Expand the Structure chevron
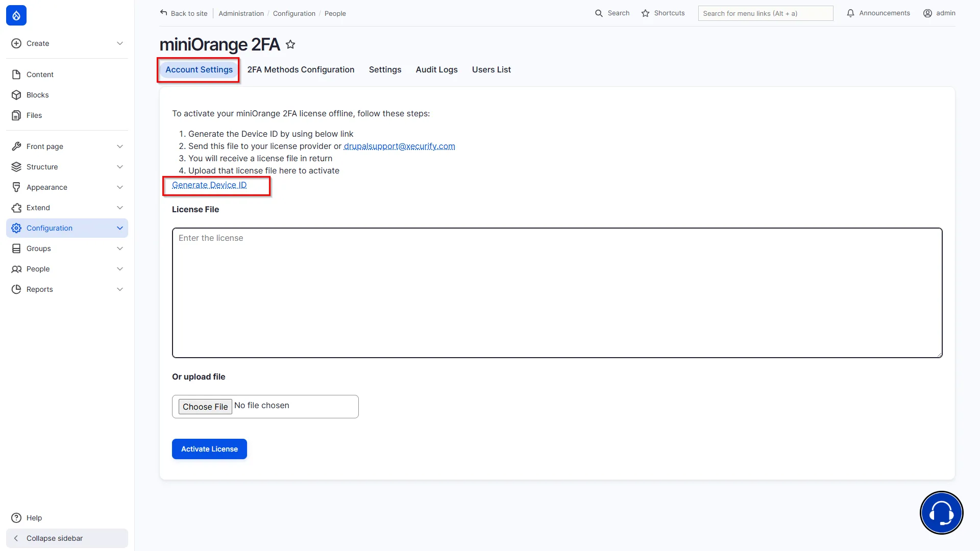Viewport: 980px width, 551px height. (x=120, y=167)
